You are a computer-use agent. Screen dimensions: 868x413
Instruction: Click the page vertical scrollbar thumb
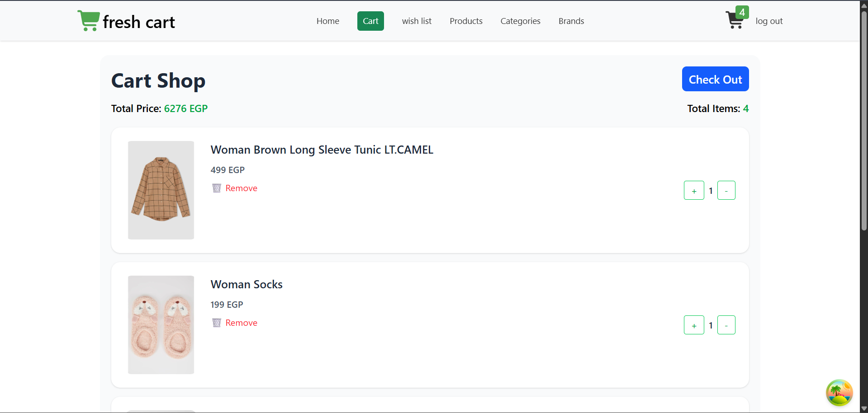[x=864, y=120]
